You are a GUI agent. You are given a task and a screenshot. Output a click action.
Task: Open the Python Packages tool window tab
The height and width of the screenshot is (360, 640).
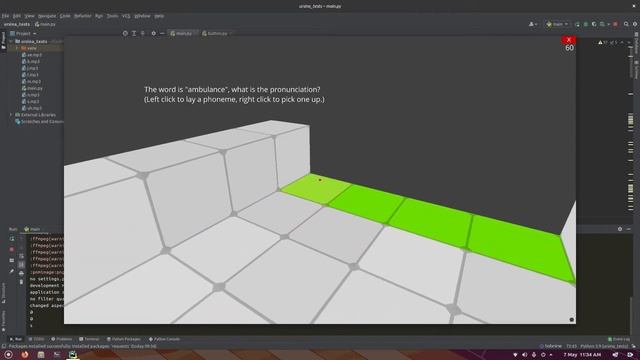[123, 339]
